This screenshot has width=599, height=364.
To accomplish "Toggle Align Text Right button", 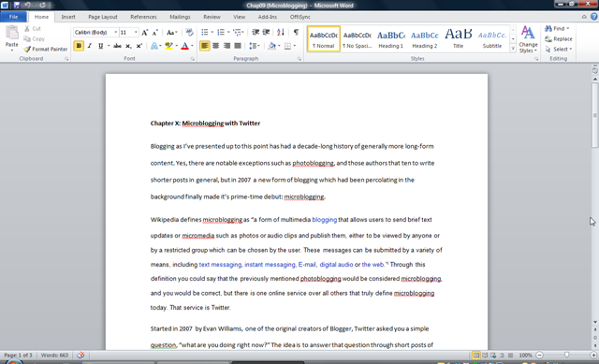I will click(226, 46).
